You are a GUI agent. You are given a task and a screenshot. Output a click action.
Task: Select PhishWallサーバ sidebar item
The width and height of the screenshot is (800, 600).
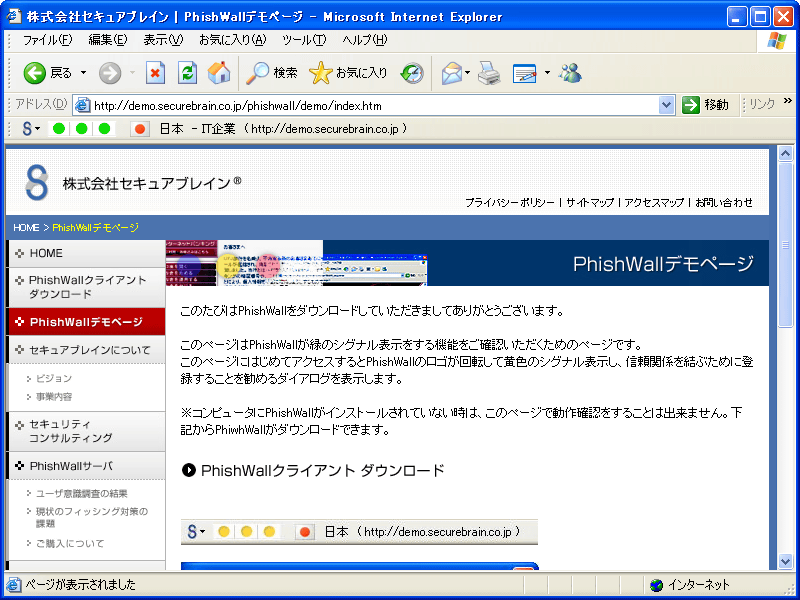[x=86, y=466]
